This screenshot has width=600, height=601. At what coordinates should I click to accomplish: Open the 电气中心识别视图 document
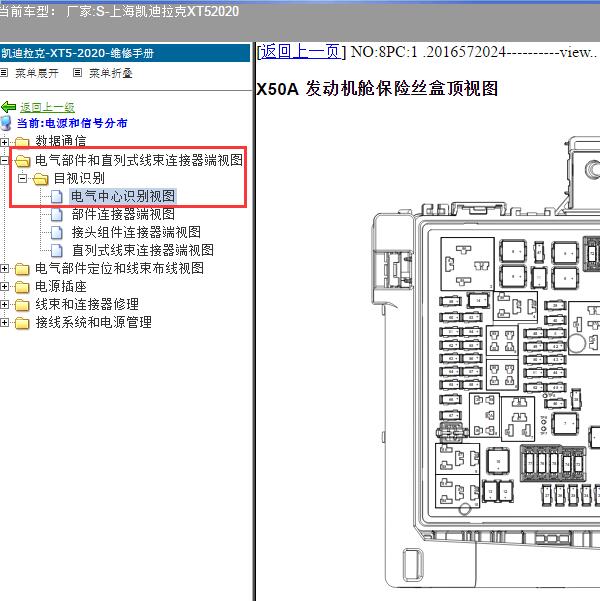pos(123,196)
